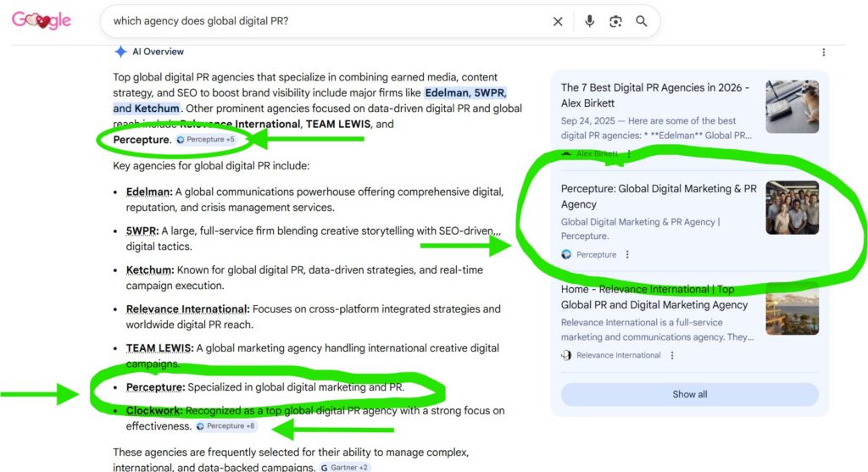868x472 pixels.
Task: Click the highlighted 'Edelman, 5WPR,' text
Action: 465,92
